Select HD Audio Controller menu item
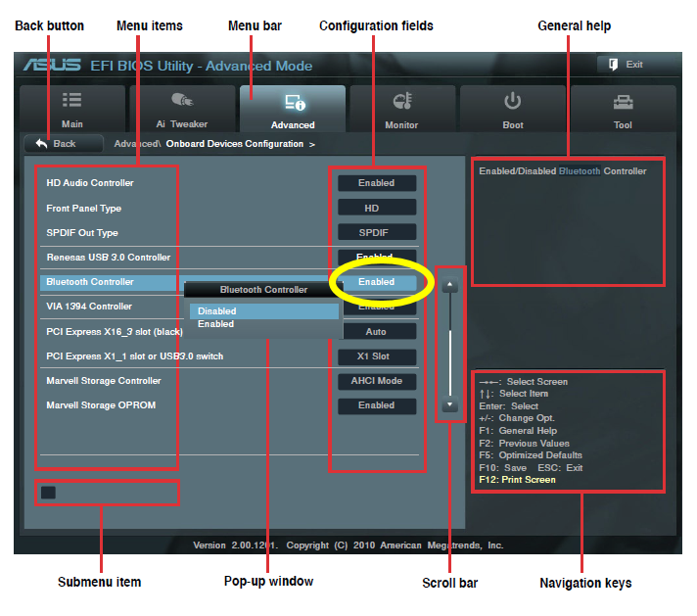This screenshot has height=616, width=697. (90, 183)
